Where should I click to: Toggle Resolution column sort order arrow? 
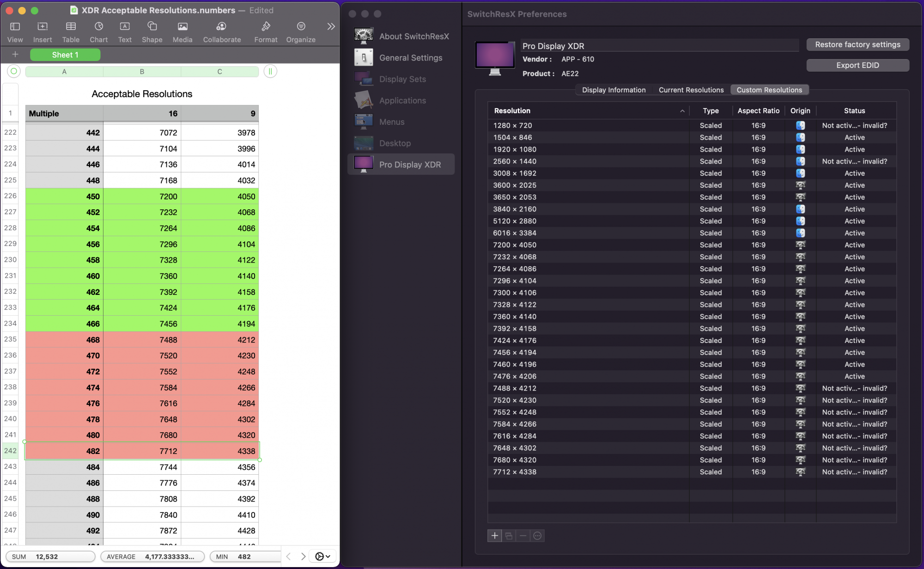tap(682, 111)
